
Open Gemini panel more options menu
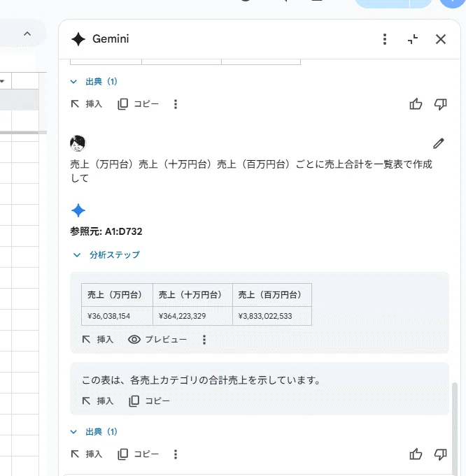pyautogui.click(x=385, y=39)
